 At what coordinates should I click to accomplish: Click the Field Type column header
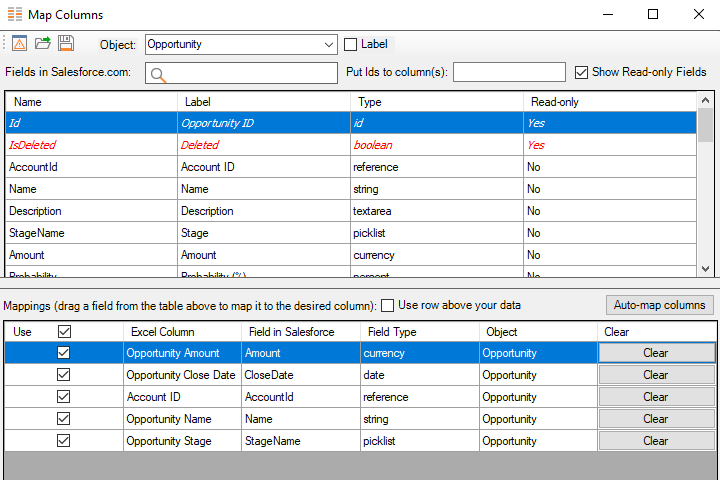tap(420, 332)
